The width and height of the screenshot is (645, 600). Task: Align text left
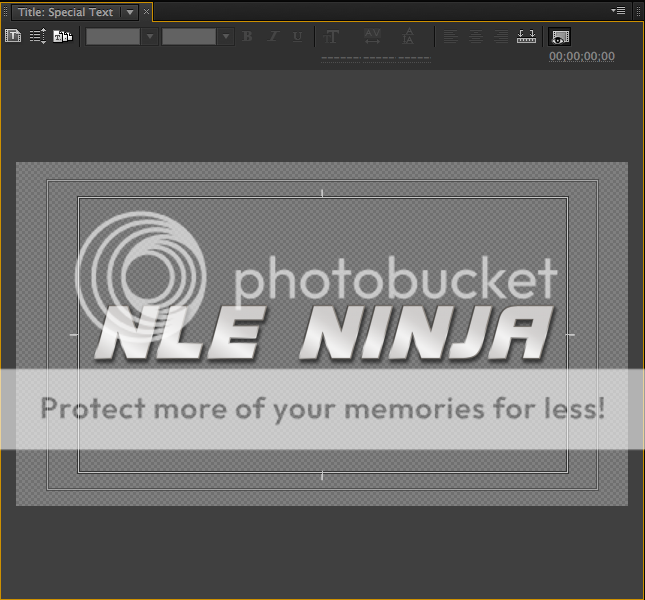(451, 37)
